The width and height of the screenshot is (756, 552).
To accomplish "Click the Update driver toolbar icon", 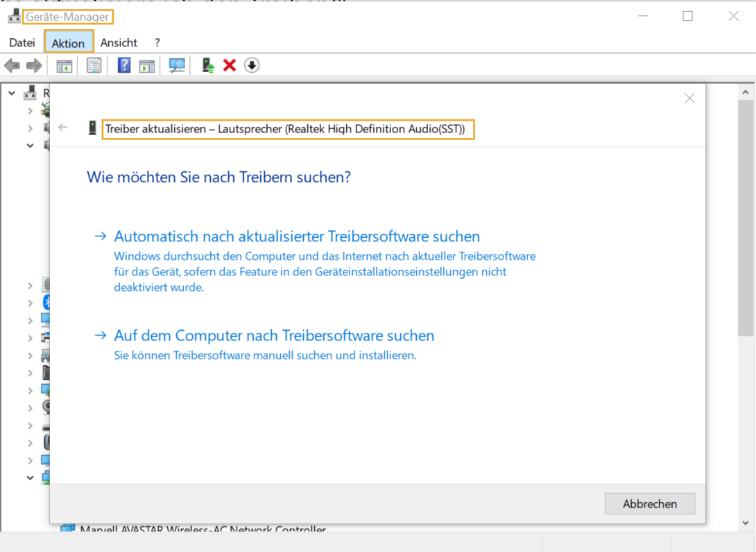I will pos(207,64).
